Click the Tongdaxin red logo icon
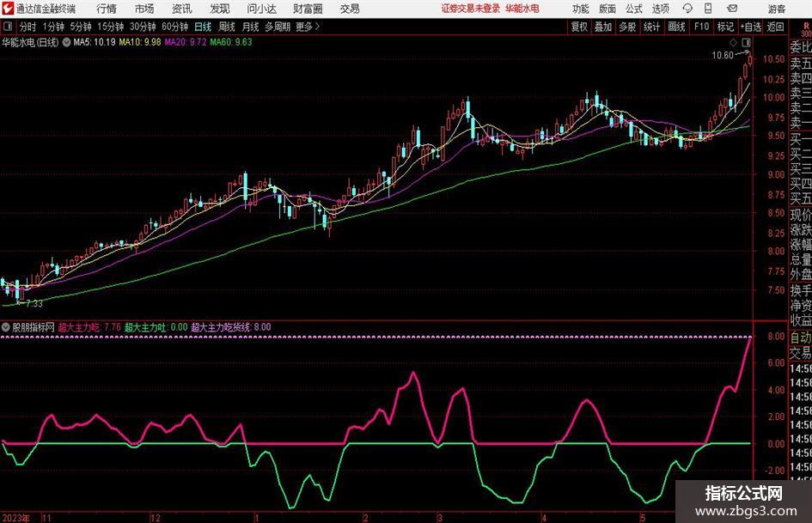 point(8,9)
